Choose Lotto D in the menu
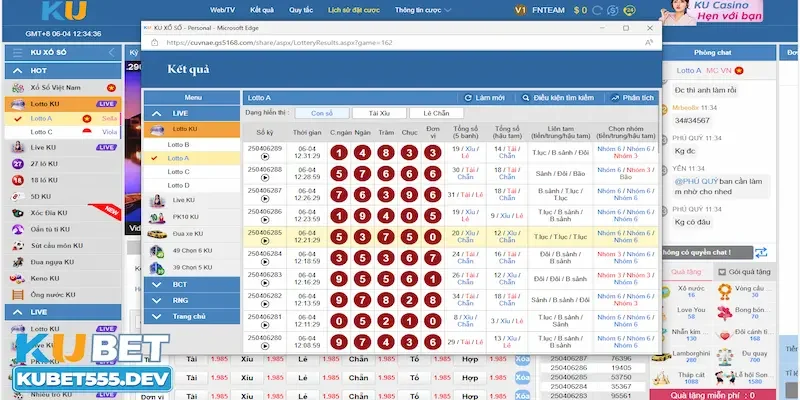The height and width of the screenshot is (400, 800). [178, 185]
